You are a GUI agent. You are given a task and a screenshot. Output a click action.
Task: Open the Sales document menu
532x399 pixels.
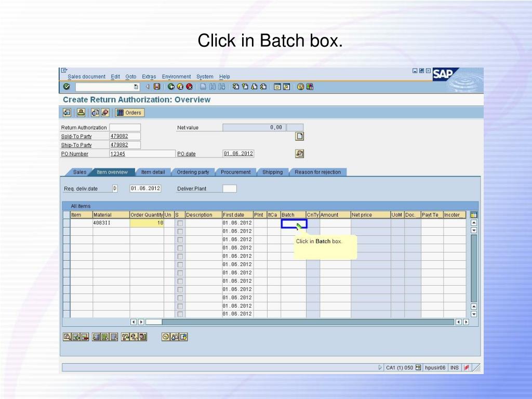point(87,77)
